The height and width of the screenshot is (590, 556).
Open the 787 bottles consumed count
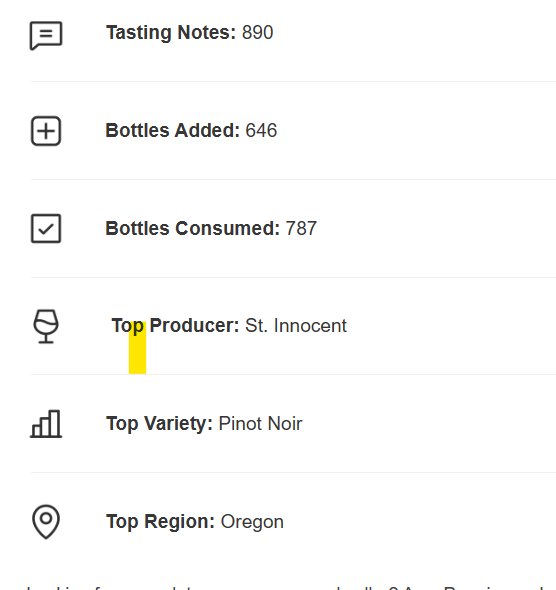(x=301, y=228)
